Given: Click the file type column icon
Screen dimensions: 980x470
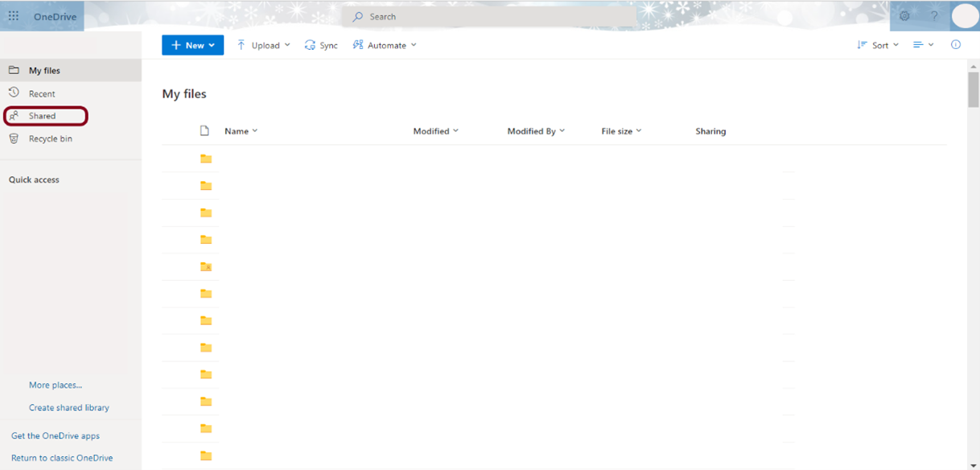Looking at the screenshot, I should (x=204, y=131).
